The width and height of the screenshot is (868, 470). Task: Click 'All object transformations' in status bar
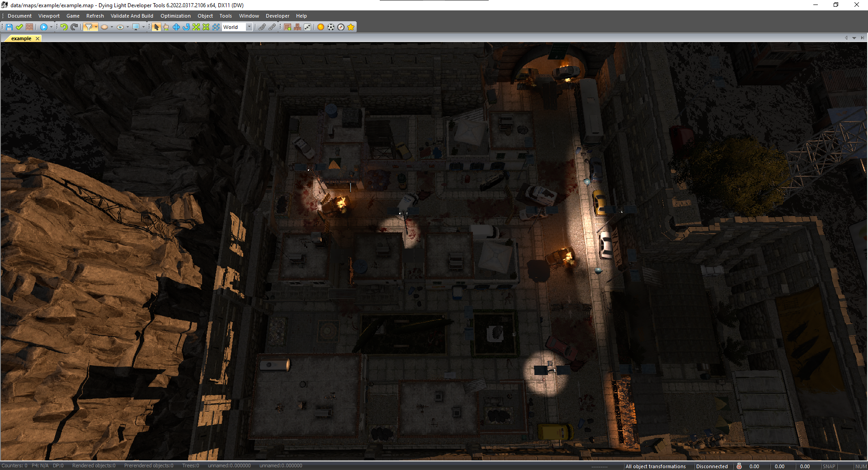point(656,466)
